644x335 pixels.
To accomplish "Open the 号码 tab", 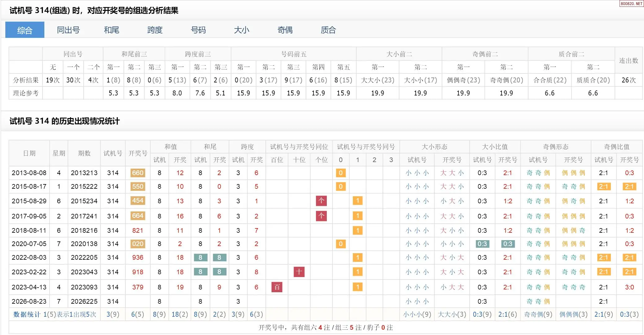I will 198,30.
